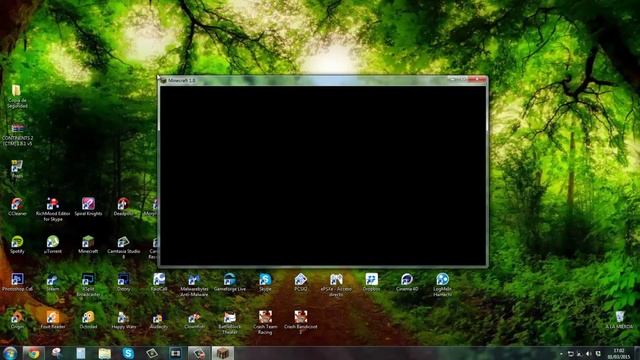Select the Crash Team Racing desktop icon
This screenshot has height=360, width=640.
(x=265, y=323)
